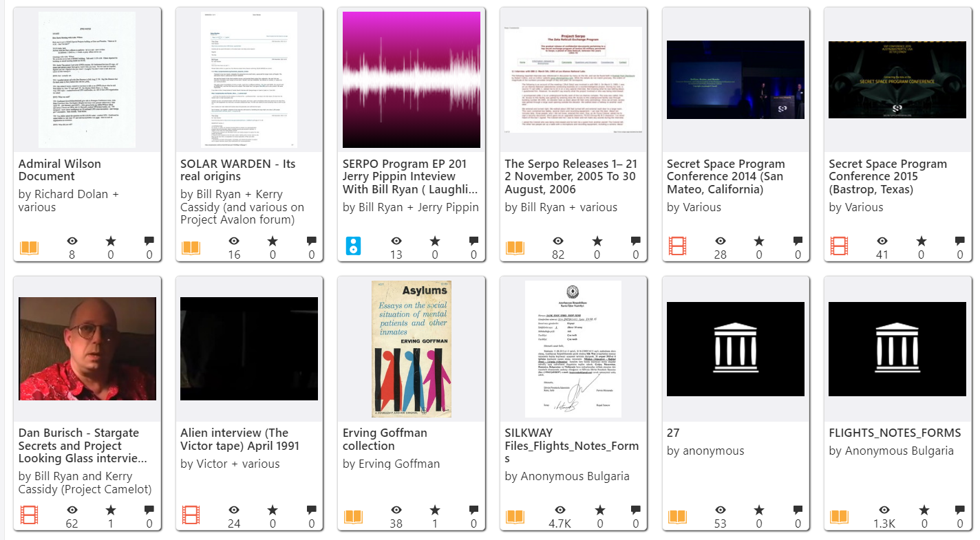Image resolution: width=980 pixels, height=540 pixels.
Task: Click the movie icon on Dan Burisch Stargate Secrets card
Action: pos(29,515)
